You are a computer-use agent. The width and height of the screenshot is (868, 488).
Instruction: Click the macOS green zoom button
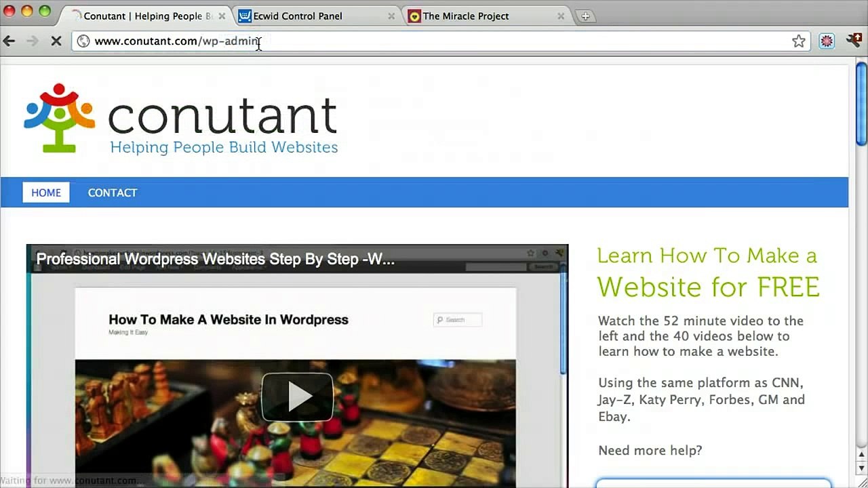(x=44, y=11)
